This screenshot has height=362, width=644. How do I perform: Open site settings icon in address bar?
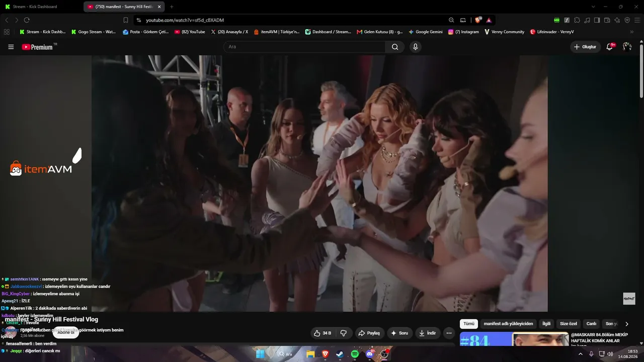139,20
